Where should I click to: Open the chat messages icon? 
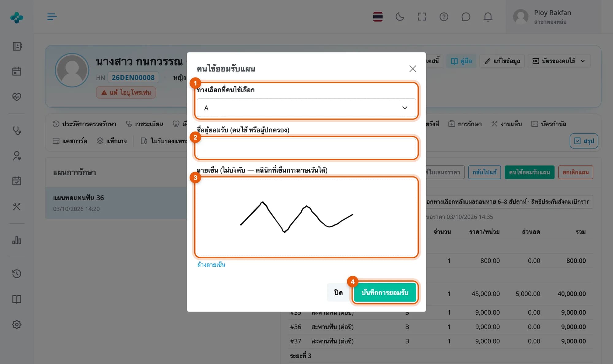pos(466,17)
